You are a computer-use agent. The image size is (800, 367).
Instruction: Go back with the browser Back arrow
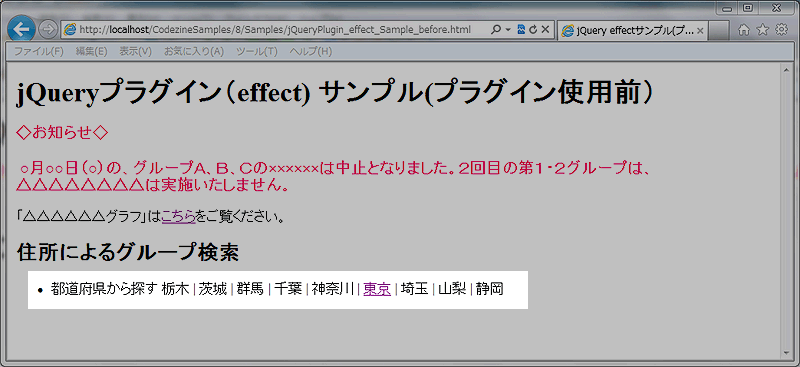click(x=21, y=29)
